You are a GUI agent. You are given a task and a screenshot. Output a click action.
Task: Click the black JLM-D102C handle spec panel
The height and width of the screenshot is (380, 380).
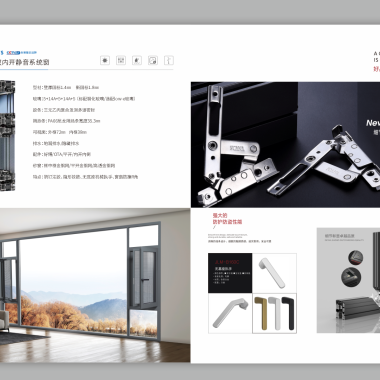tap(230, 273)
